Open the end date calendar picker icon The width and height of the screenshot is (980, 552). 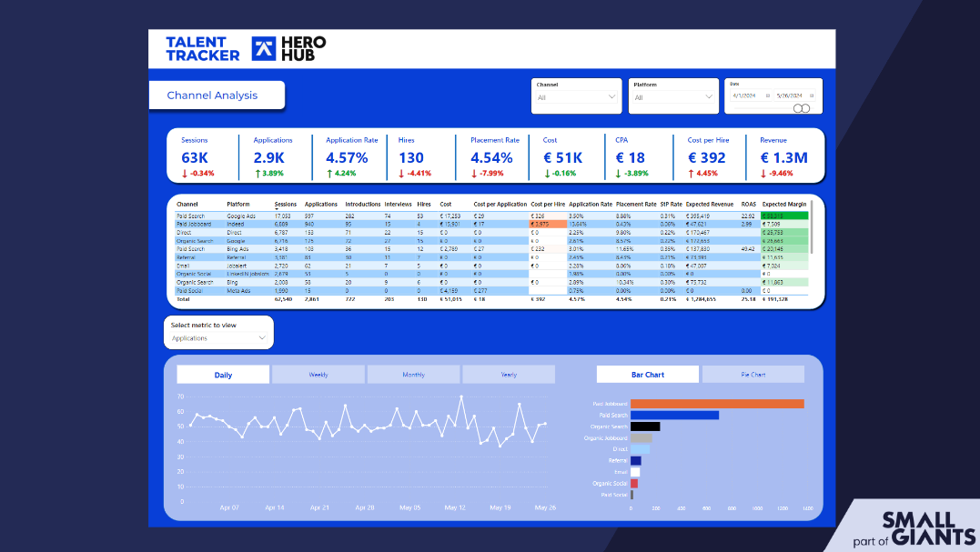[x=812, y=95]
